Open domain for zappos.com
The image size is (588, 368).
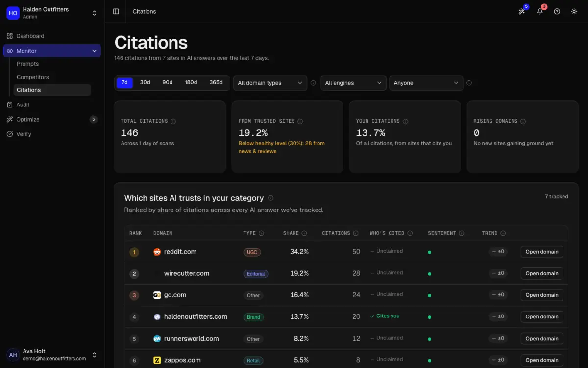pyautogui.click(x=542, y=360)
